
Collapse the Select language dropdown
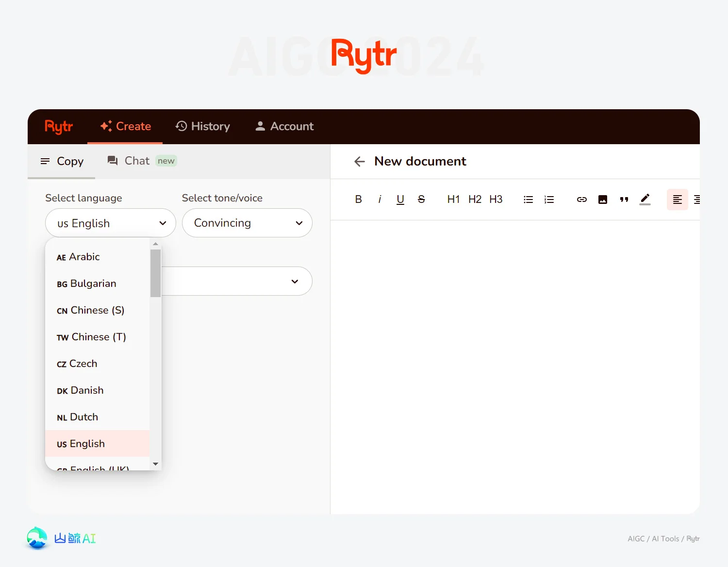click(x=111, y=223)
